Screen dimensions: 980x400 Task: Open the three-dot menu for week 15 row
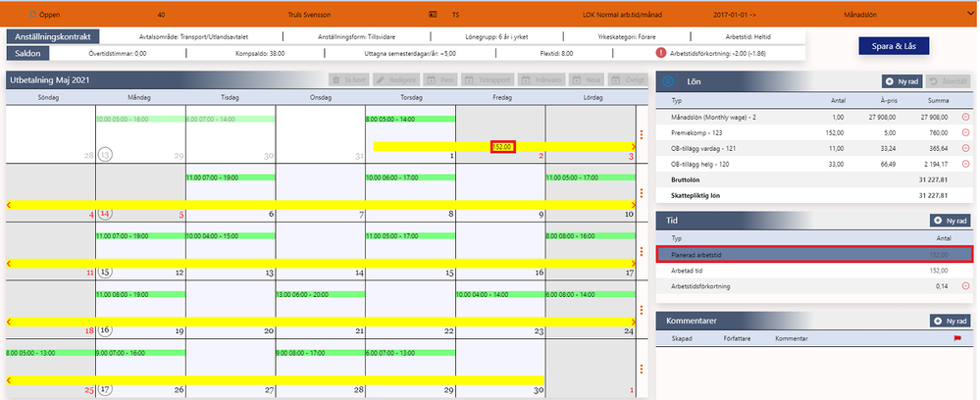(642, 252)
